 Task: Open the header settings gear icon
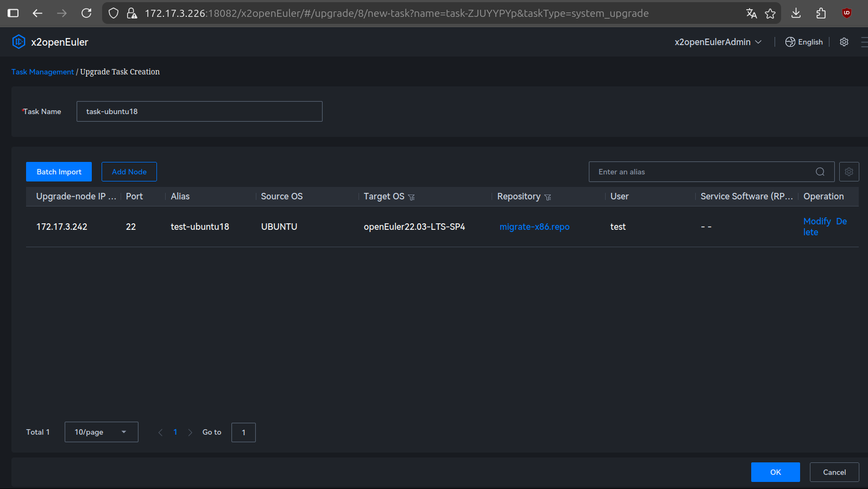844,42
